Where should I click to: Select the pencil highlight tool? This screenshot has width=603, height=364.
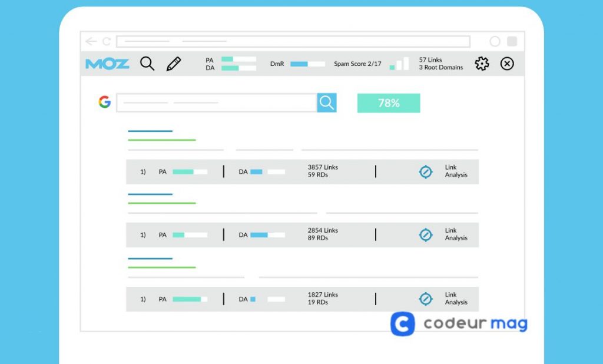click(174, 64)
